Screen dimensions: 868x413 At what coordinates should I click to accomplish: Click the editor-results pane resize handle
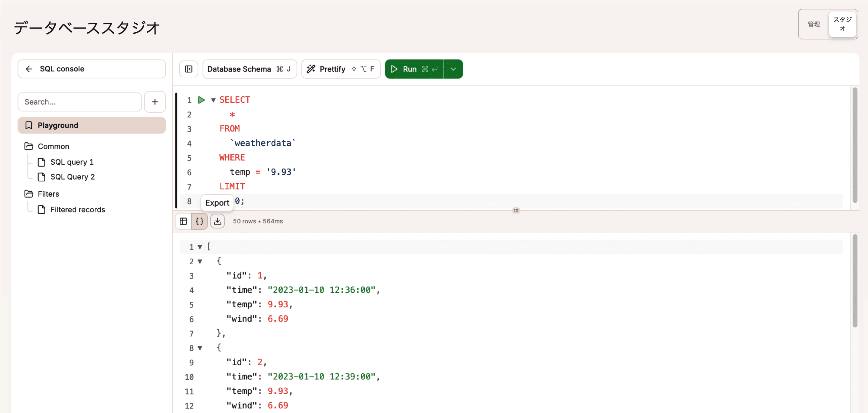click(x=516, y=210)
